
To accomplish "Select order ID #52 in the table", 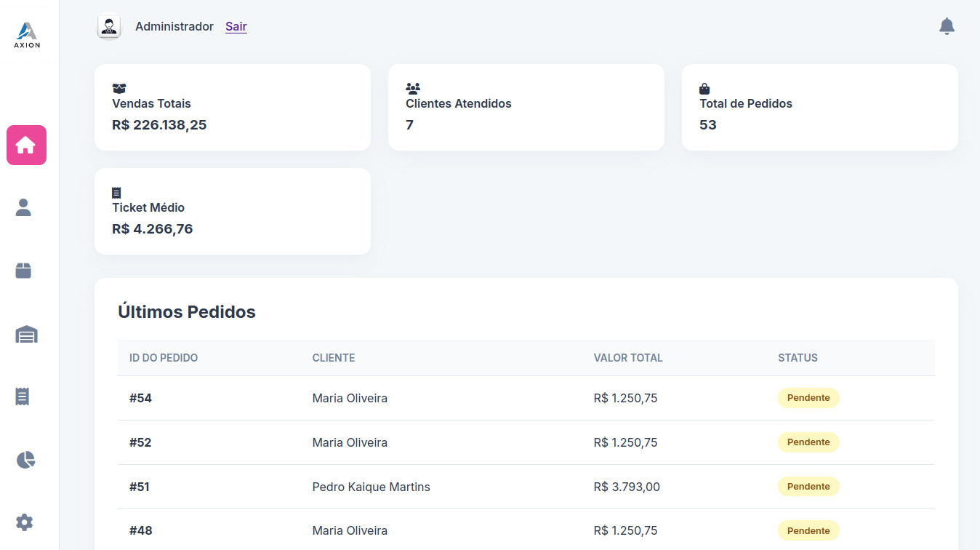I will pos(140,442).
